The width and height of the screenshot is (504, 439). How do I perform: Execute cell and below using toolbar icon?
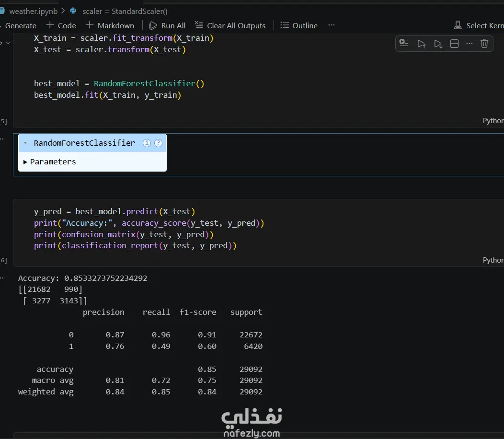pos(438,44)
